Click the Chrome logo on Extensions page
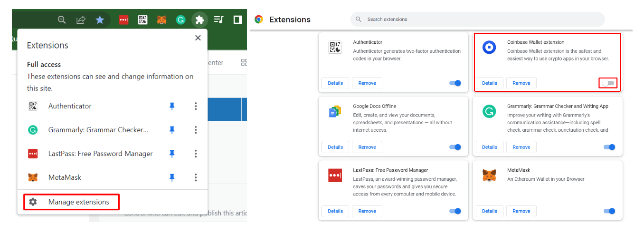644x234 pixels. (259, 19)
